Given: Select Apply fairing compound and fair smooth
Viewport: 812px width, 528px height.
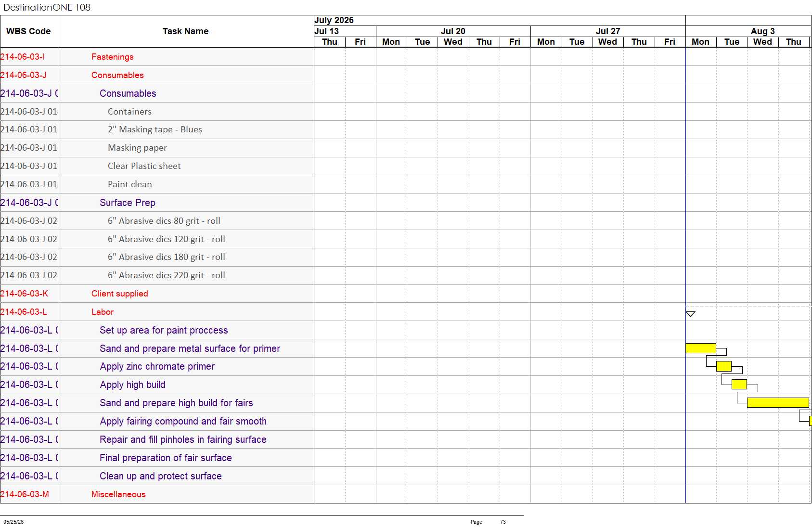Looking at the screenshot, I should pyautogui.click(x=183, y=421).
